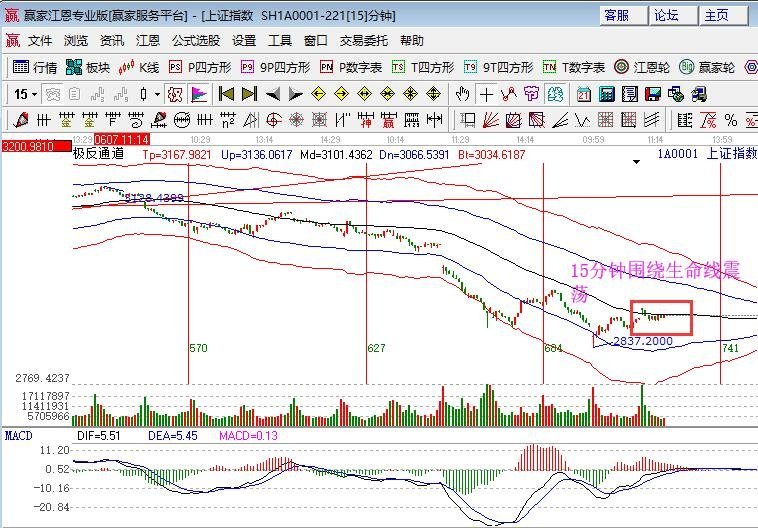Step forward with black right arrow

(296, 94)
